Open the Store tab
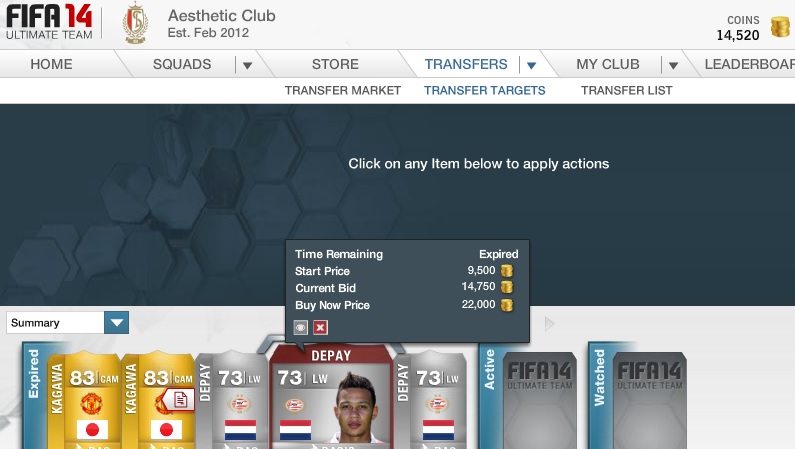 click(335, 64)
